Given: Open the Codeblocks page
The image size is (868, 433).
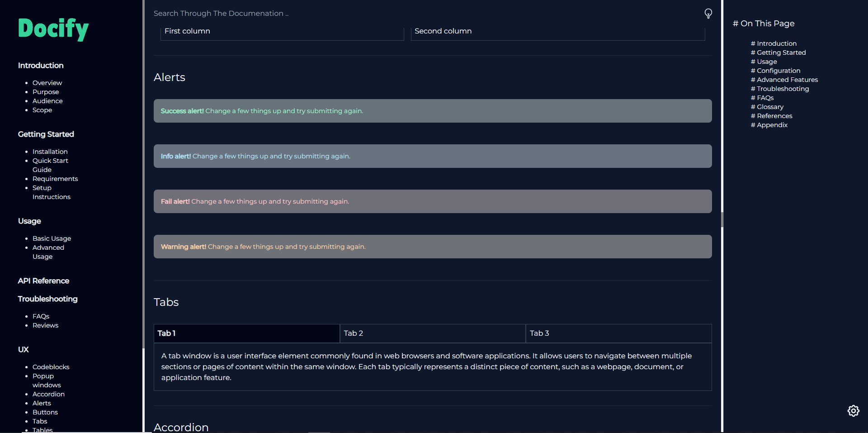Looking at the screenshot, I should (51, 366).
